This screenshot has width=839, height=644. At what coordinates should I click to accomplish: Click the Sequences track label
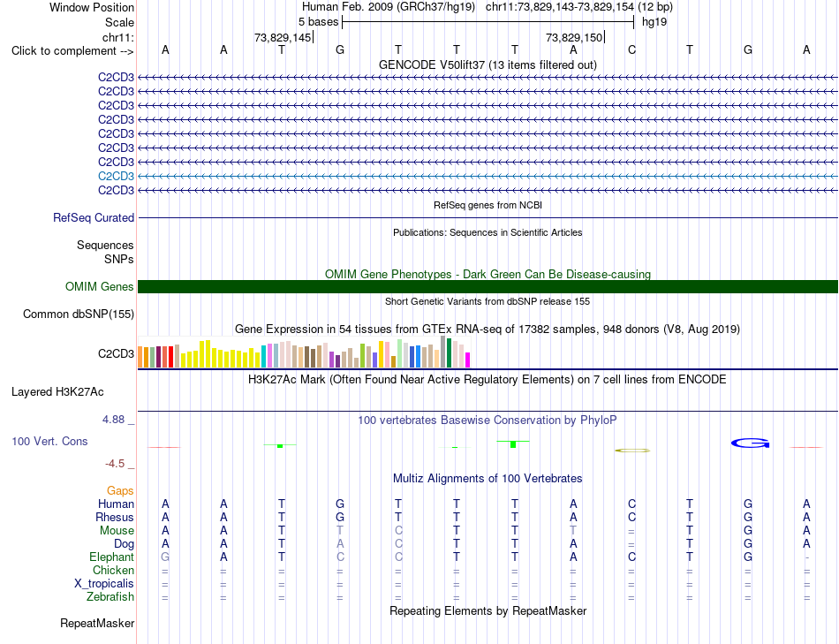coord(105,246)
